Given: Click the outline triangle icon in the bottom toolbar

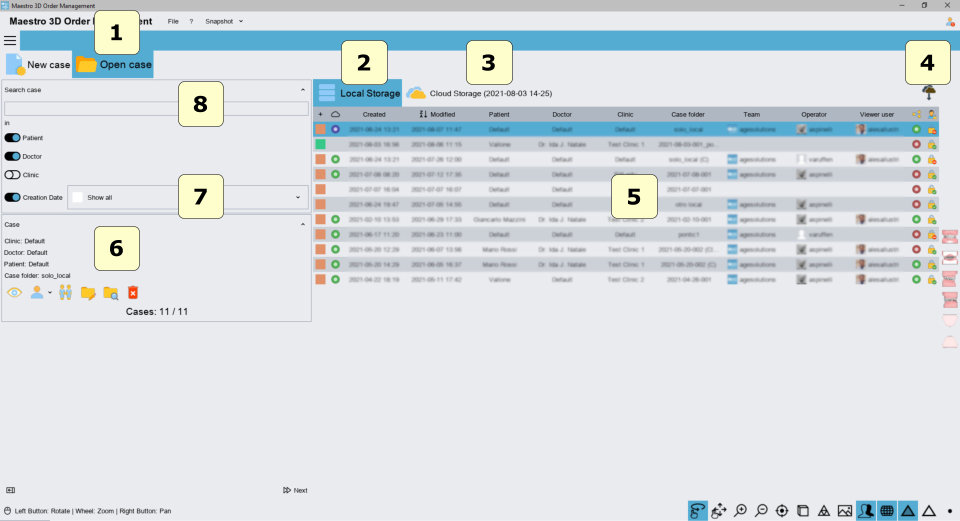Looking at the screenshot, I should pos(929,511).
